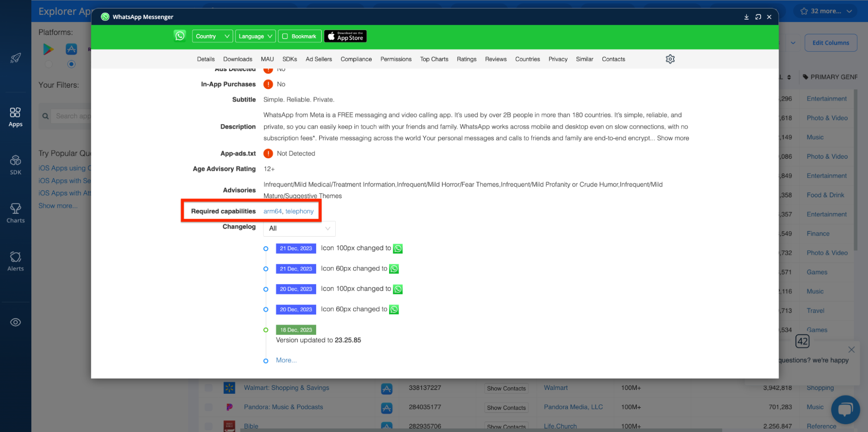The width and height of the screenshot is (868, 432).
Task: Open the Reviews tab
Action: [495, 59]
